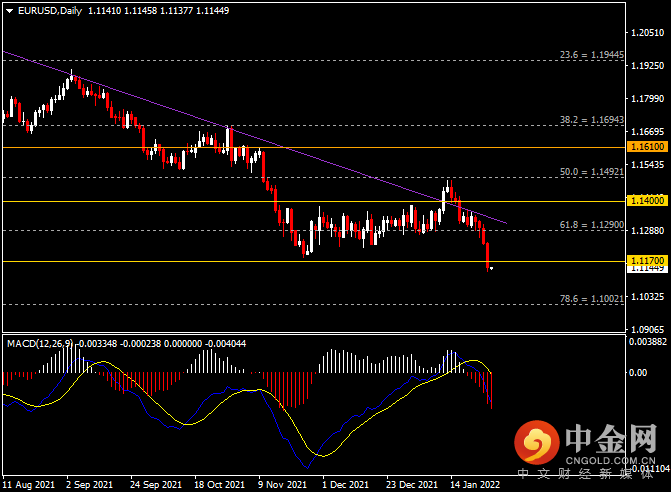
Task: Click the 23 Dec 2021 date label
Action: 412,485
